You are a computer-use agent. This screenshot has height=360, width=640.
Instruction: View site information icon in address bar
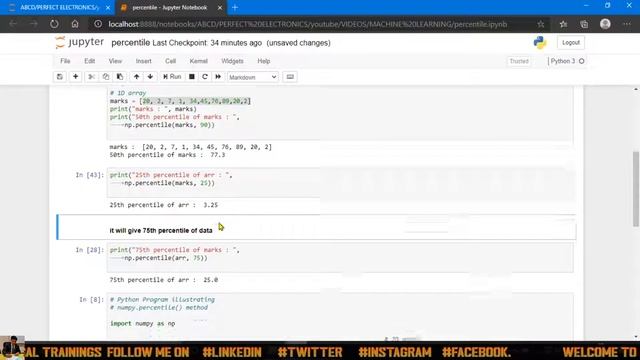pos(98,24)
